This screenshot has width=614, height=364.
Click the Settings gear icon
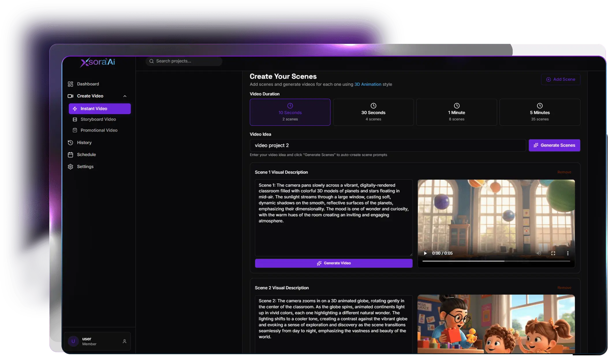[70, 167]
